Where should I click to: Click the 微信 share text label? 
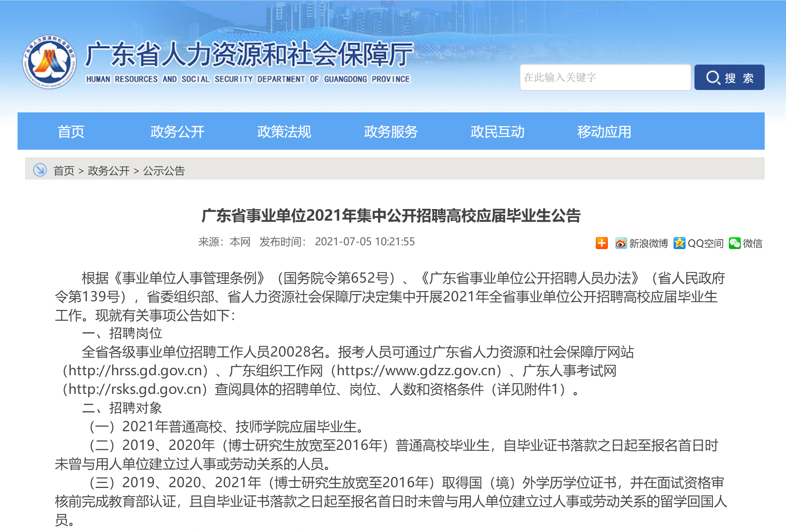[x=752, y=244]
